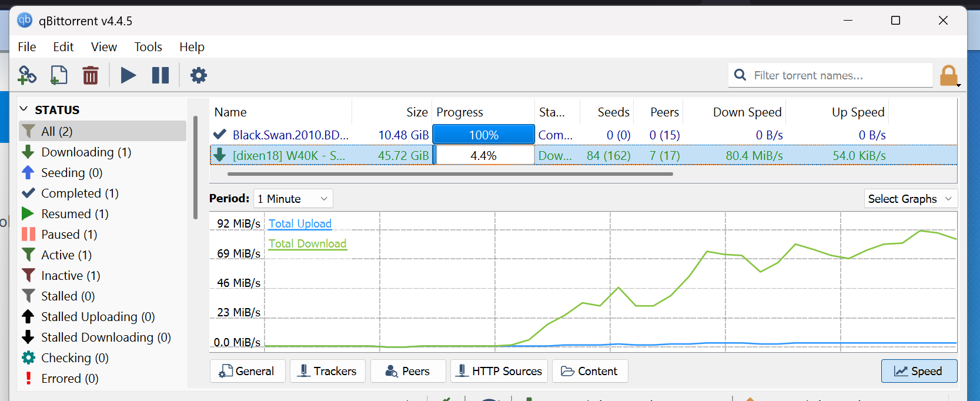Switch to the HTTP Sources tab
Screen dimensions: 980x401
(x=499, y=371)
